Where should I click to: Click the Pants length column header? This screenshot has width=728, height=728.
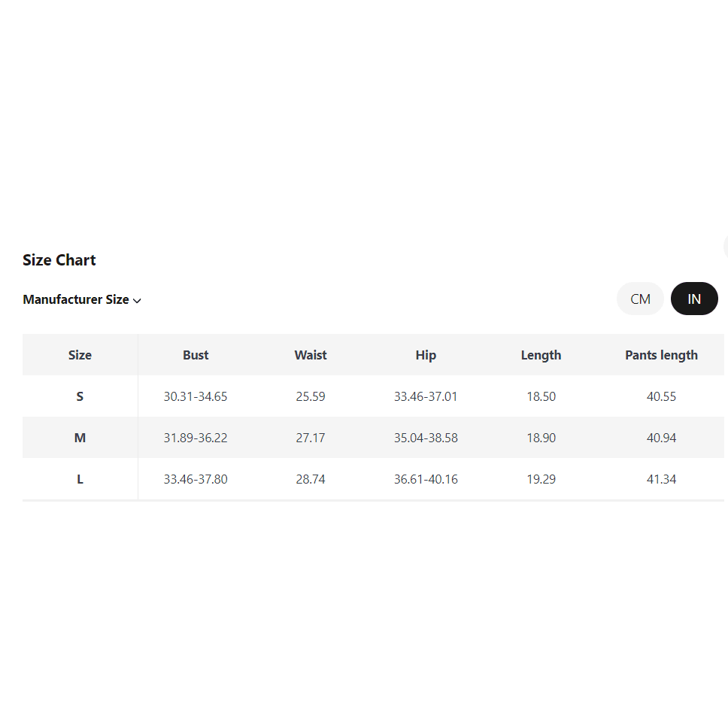(661, 355)
